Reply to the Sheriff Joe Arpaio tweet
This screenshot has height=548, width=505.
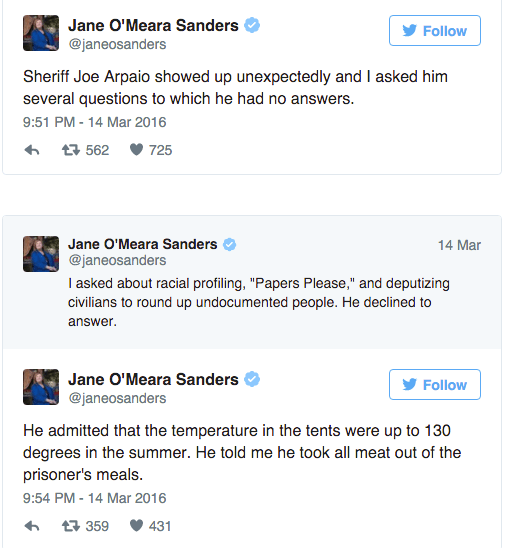[x=32, y=150]
